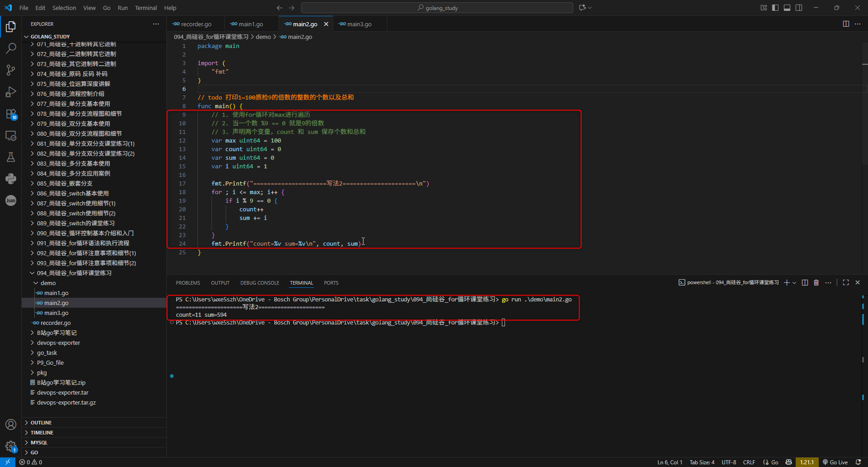Open the Extensions view

coord(11,114)
